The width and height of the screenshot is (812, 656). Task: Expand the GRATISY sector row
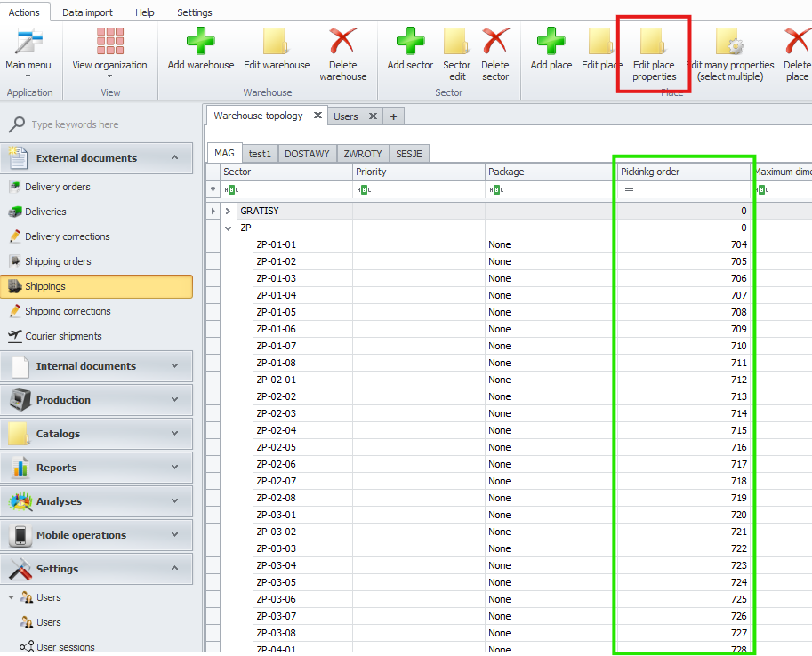coord(228,211)
